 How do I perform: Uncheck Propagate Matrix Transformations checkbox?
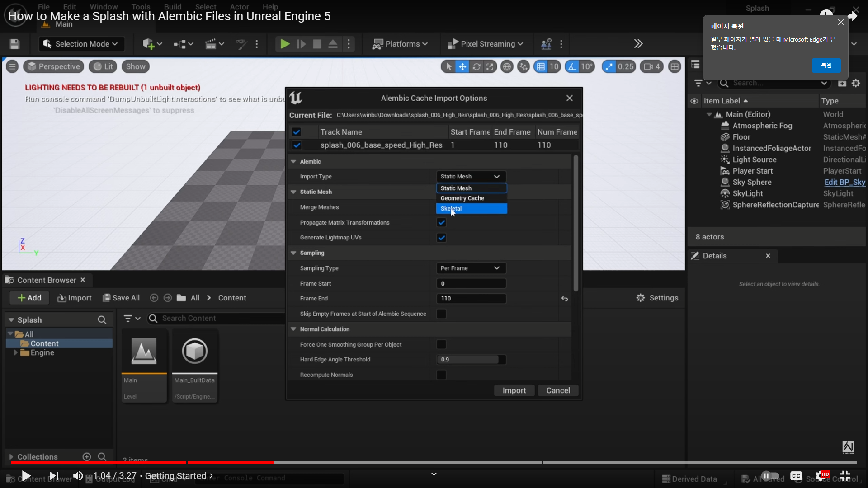pos(441,222)
